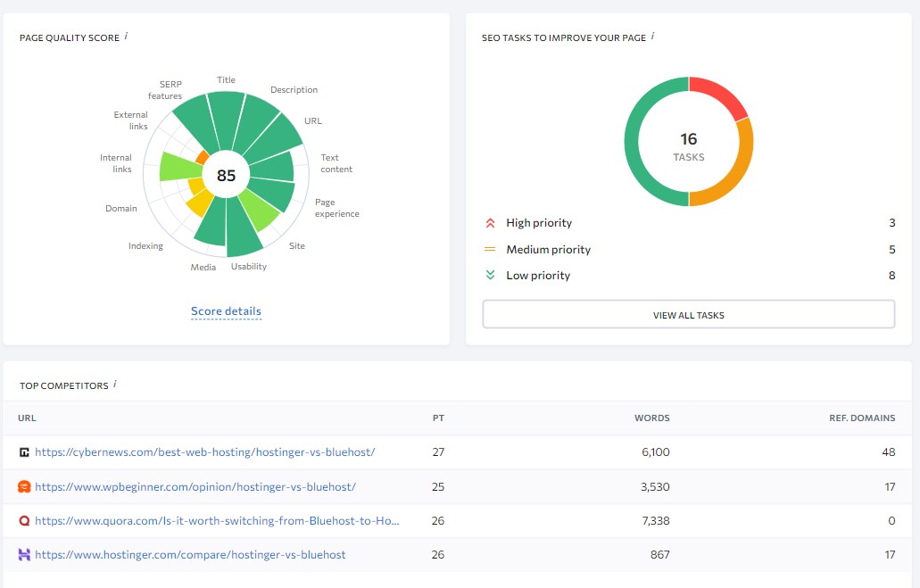Click the Domain chart label
The width and height of the screenshot is (920, 588).
(x=120, y=208)
